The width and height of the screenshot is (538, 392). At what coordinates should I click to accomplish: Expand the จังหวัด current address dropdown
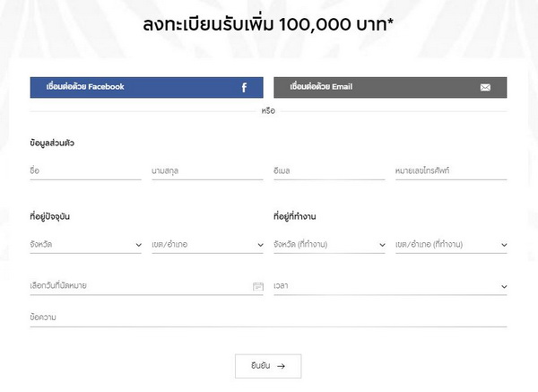point(85,244)
